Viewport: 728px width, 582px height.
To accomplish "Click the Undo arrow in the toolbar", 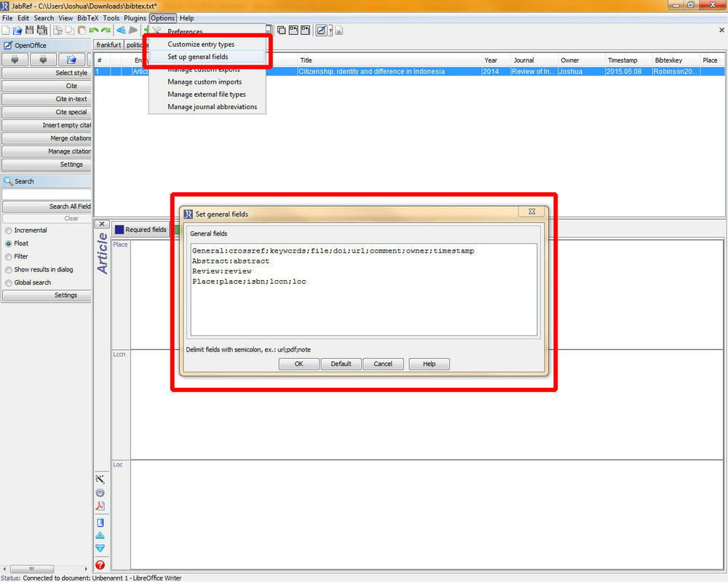I will [x=93, y=30].
